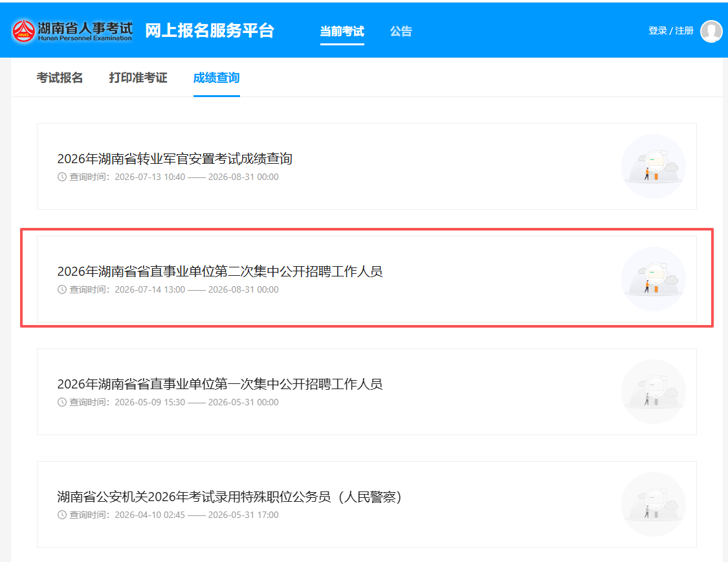This screenshot has width=728, height=562.
Task: Click search illustration on 转业军官安置考试 card
Action: [x=654, y=166]
